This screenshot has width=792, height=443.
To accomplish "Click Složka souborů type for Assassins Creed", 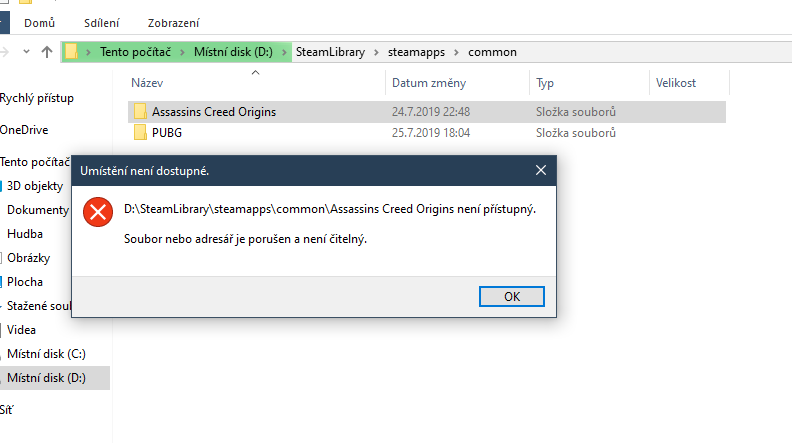I will tap(576, 112).
